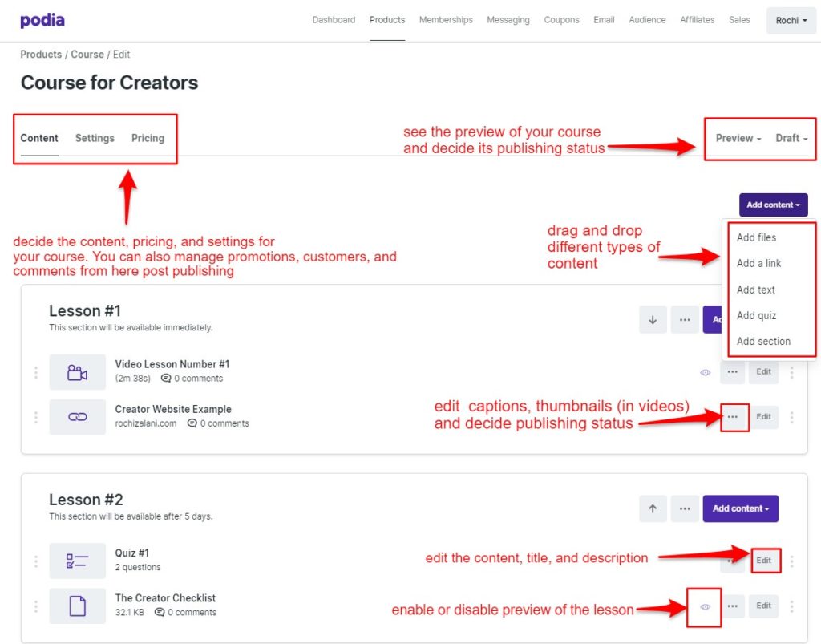Viewport: 821px width, 644px height.
Task: Open the Draft publishing status dropdown
Action: (791, 138)
